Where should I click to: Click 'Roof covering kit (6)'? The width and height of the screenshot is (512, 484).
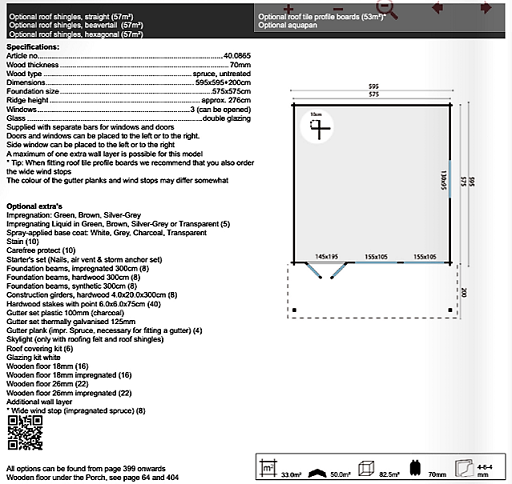tap(40, 349)
